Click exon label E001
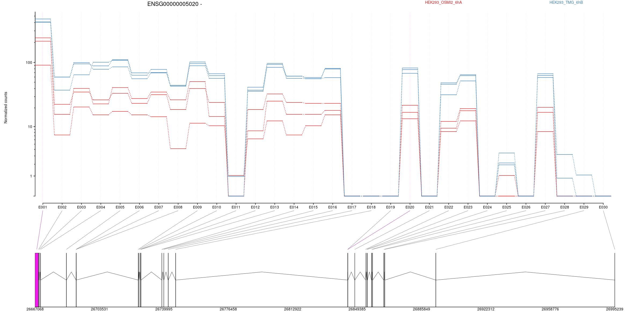 pos(43,207)
